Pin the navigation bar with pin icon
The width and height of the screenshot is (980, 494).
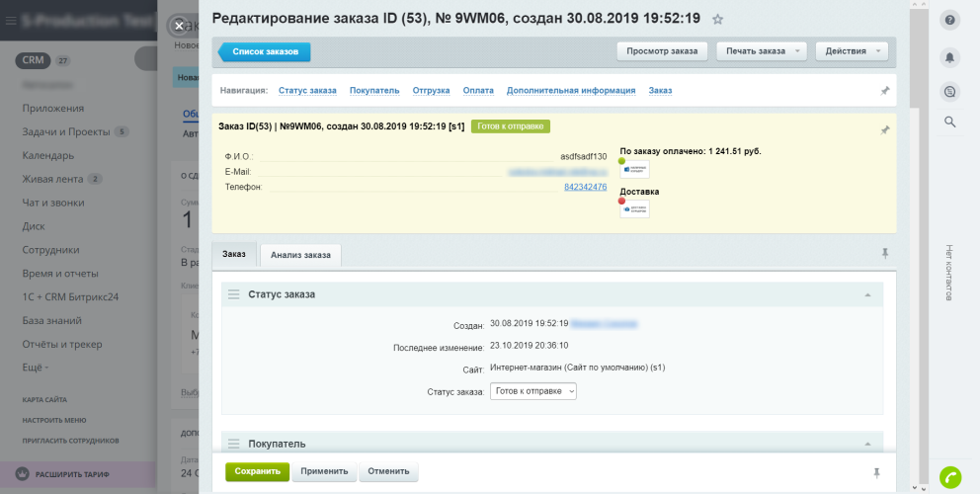[884, 91]
